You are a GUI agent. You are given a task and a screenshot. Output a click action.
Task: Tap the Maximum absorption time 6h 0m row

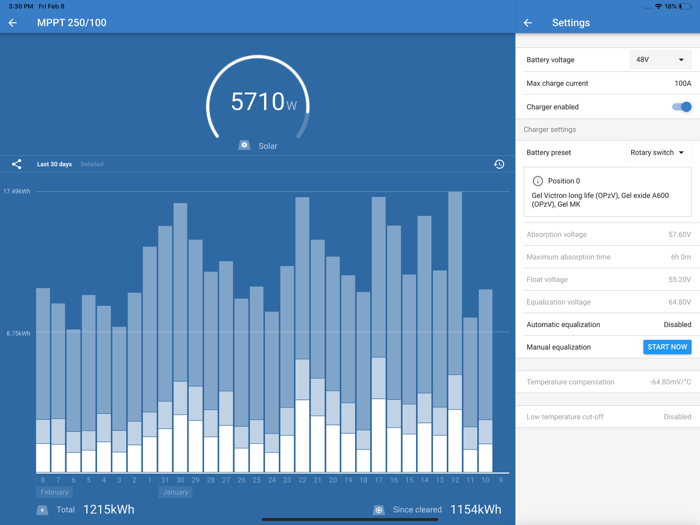click(608, 257)
